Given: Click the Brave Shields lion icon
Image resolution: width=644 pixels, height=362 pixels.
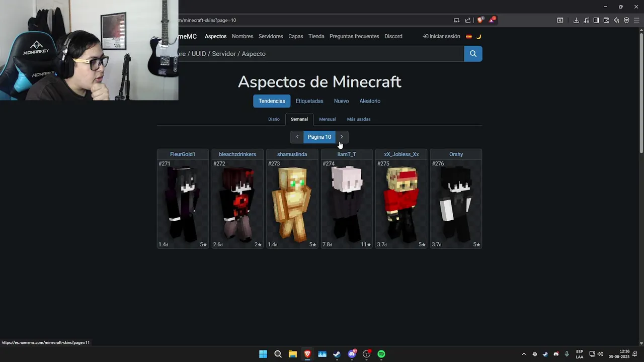Looking at the screenshot, I should [480, 20].
